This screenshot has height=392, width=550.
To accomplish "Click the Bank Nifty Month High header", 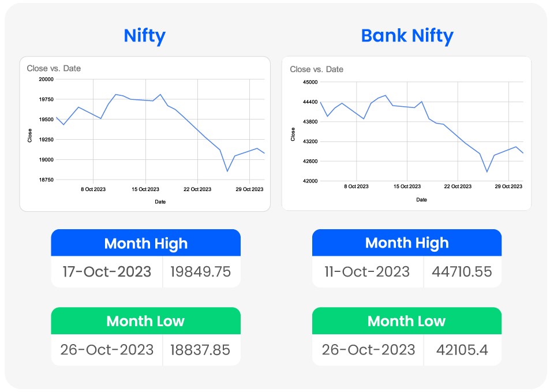I will 407,243.
